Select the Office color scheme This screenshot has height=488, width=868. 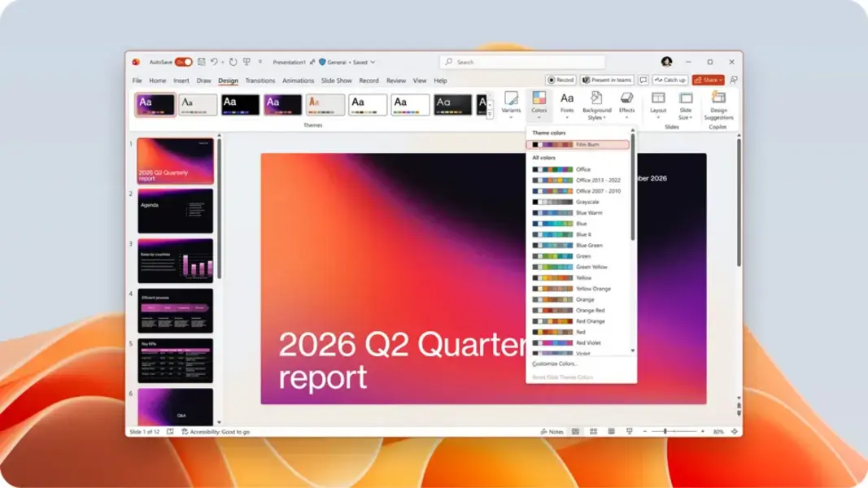coord(578,169)
